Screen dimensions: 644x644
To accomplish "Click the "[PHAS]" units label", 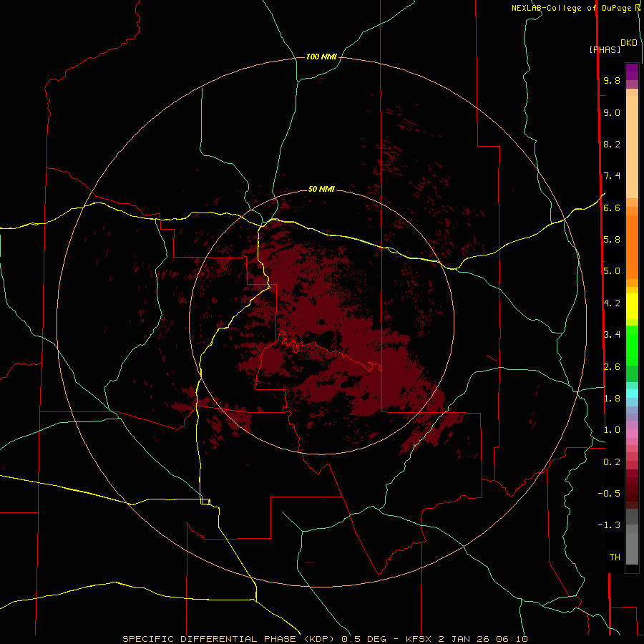I will [x=605, y=50].
